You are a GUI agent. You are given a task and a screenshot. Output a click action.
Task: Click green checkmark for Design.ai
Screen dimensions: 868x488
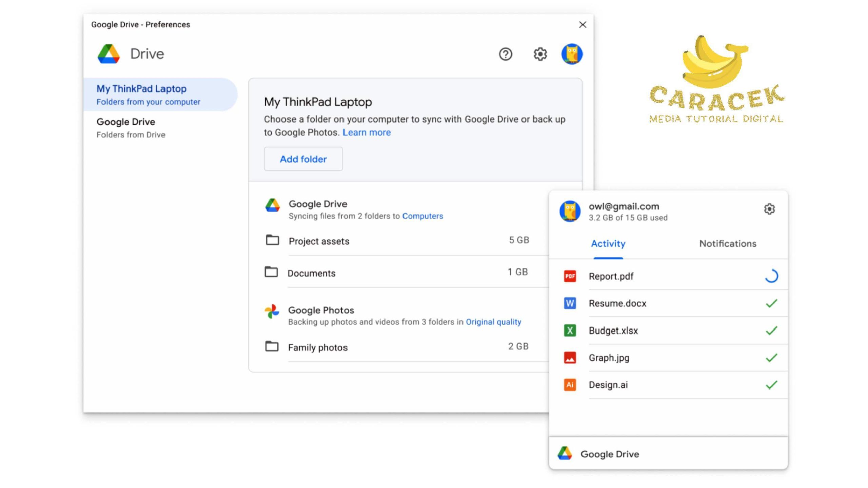(771, 385)
